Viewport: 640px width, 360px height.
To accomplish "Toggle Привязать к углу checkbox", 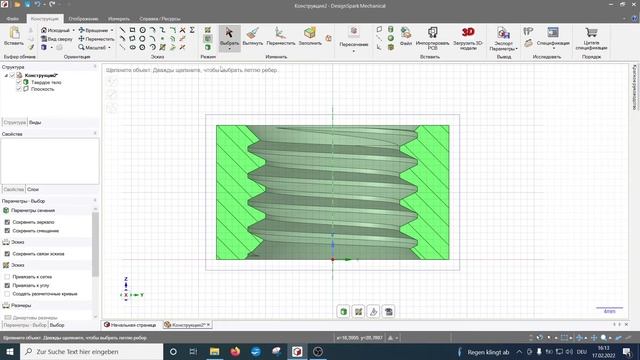I will (7, 285).
